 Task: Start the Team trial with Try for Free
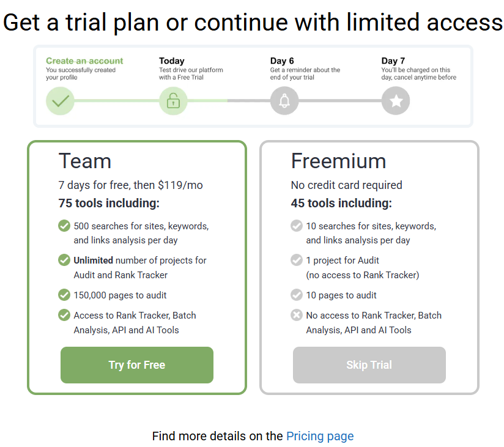pos(137,365)
